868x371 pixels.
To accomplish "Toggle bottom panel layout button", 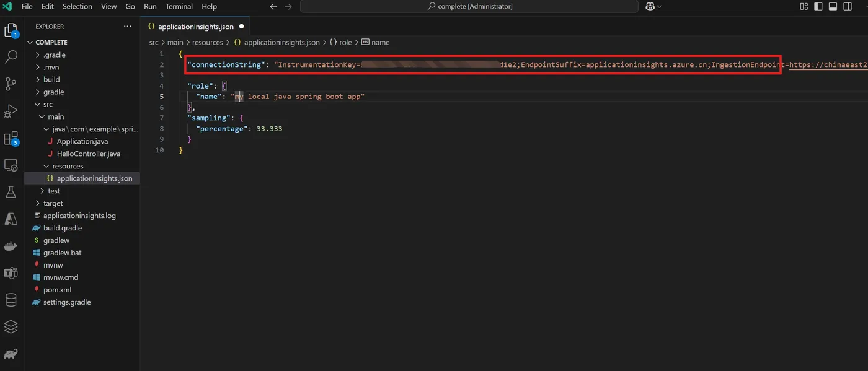I will pos(833,6).
